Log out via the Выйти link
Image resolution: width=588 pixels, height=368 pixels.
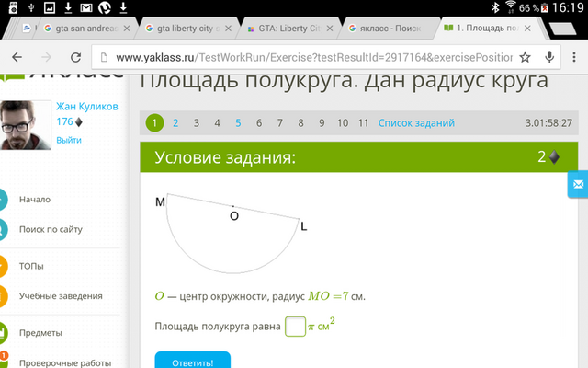pos(69,140)
